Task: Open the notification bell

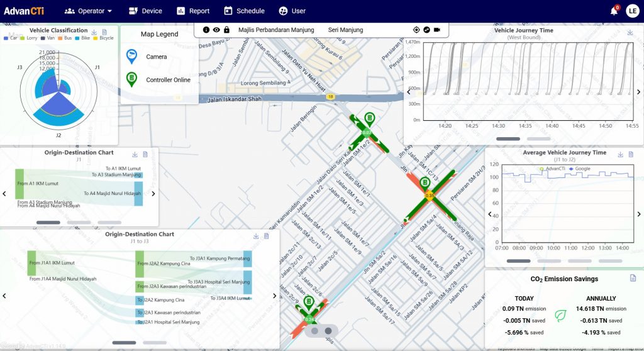Action: [614, 11]
